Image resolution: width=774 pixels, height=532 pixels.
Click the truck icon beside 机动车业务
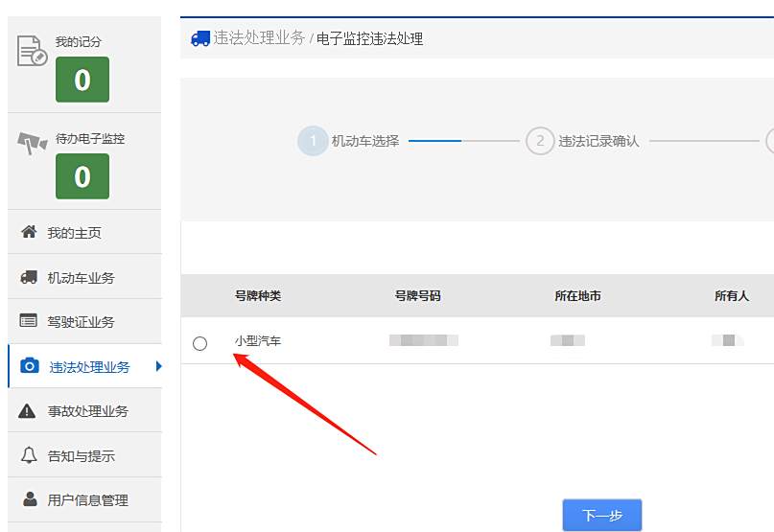pos(29,277)
